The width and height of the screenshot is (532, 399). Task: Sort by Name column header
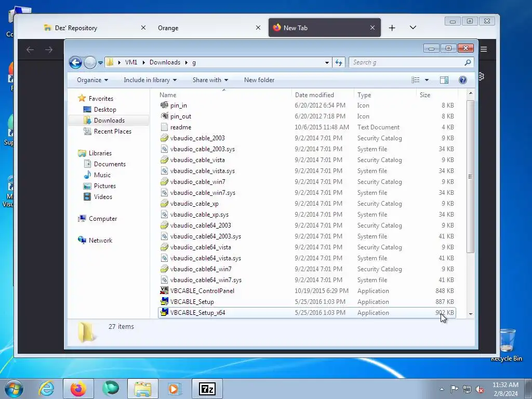[x=224, y=95]
